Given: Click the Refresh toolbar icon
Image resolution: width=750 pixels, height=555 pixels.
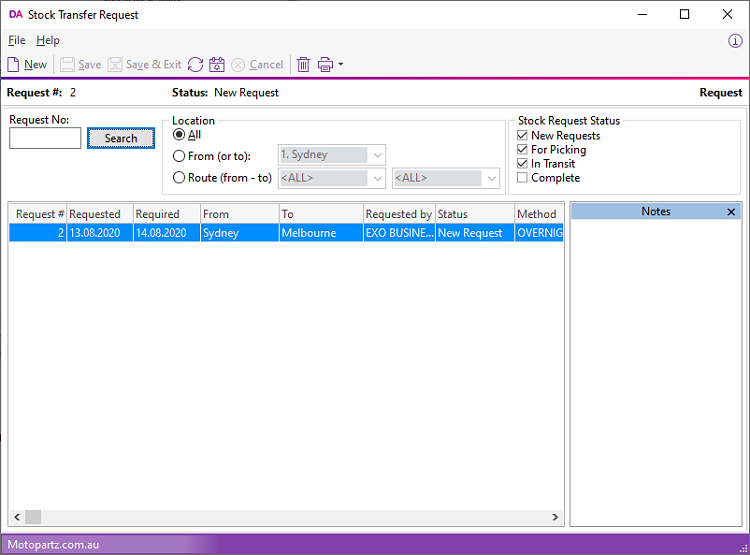Looking at the screenshot, I should [x=195, y=64].
